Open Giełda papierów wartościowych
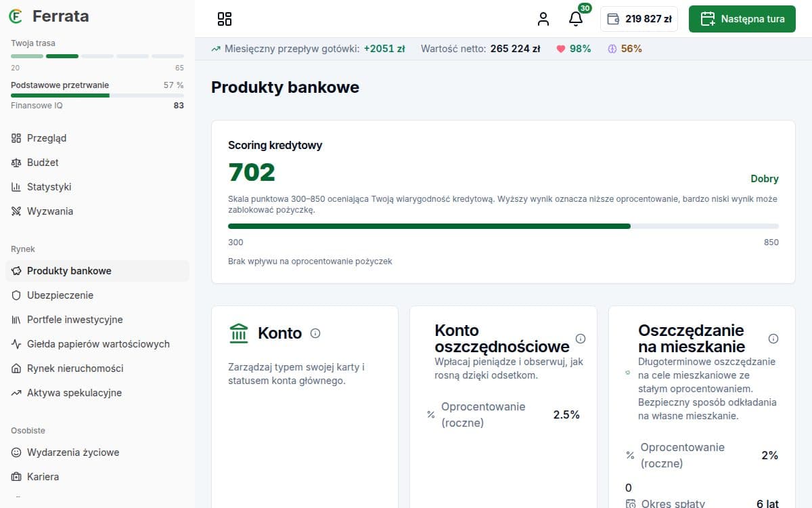Viewport: 812px width, 508px height. tap(97, 344)
